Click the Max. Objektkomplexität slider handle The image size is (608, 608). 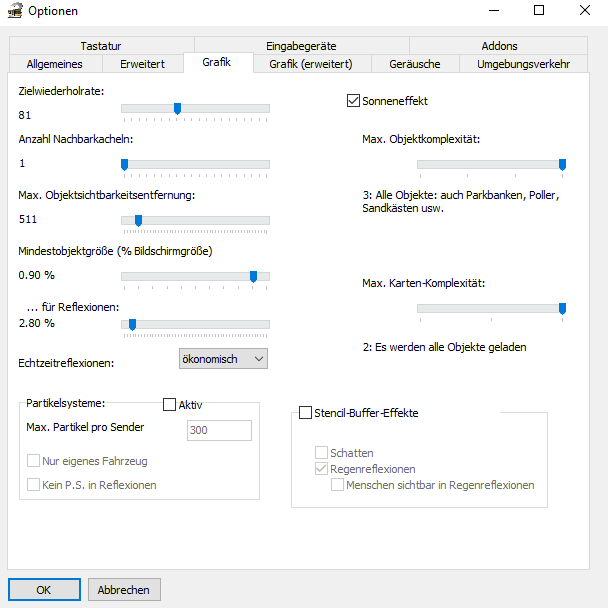[x=562, y=164]
